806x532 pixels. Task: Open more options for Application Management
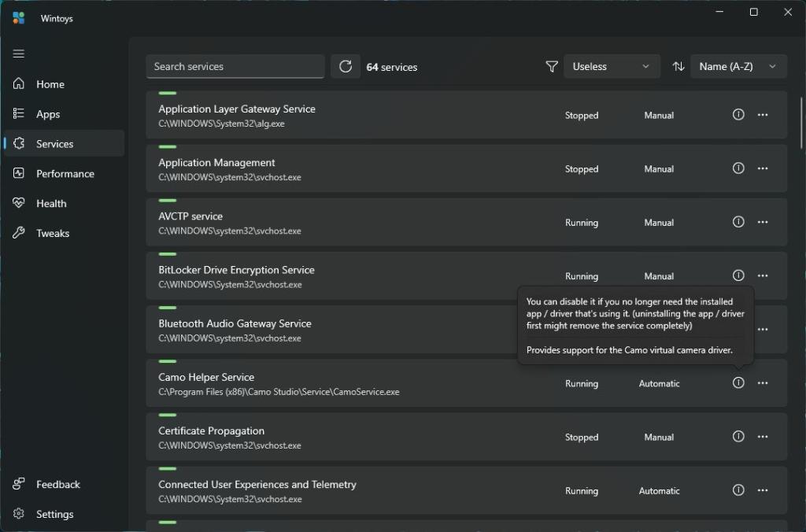point(762,168)
